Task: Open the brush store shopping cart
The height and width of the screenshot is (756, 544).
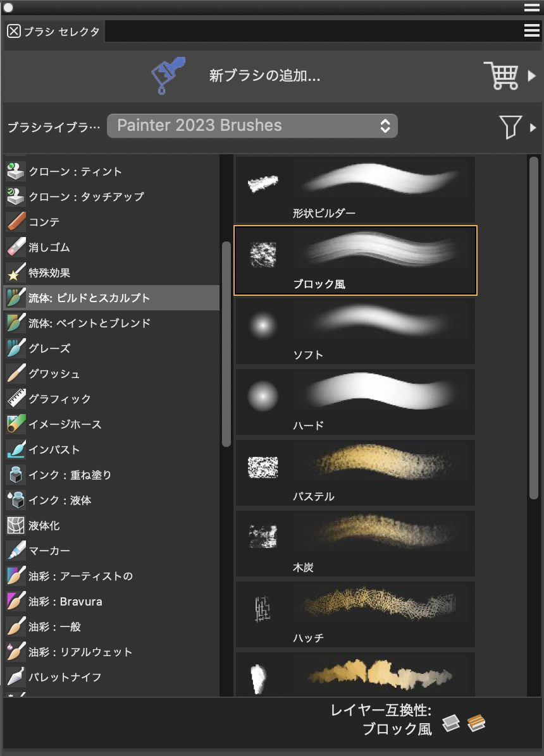Action: [x=501, y=76]
